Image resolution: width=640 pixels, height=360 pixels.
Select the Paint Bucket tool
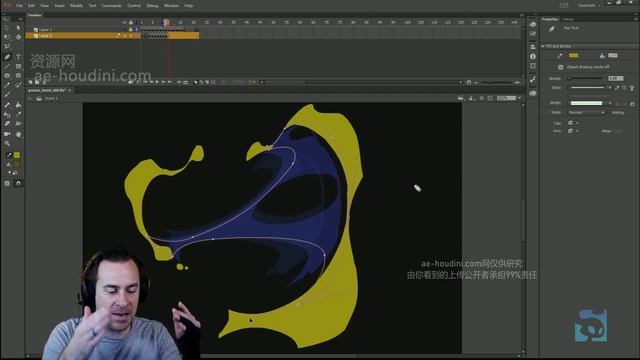point(18,105)
